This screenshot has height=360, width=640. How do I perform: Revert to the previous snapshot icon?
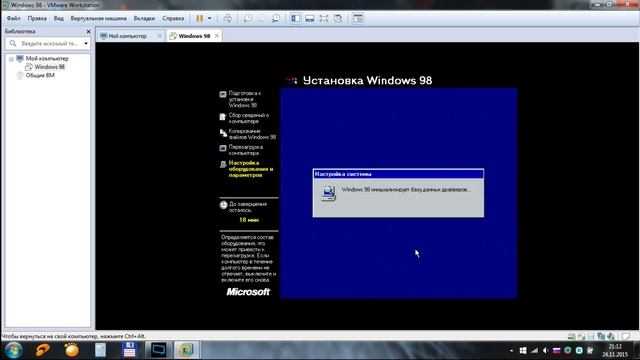pyautogui.click(x=262, y=18)
